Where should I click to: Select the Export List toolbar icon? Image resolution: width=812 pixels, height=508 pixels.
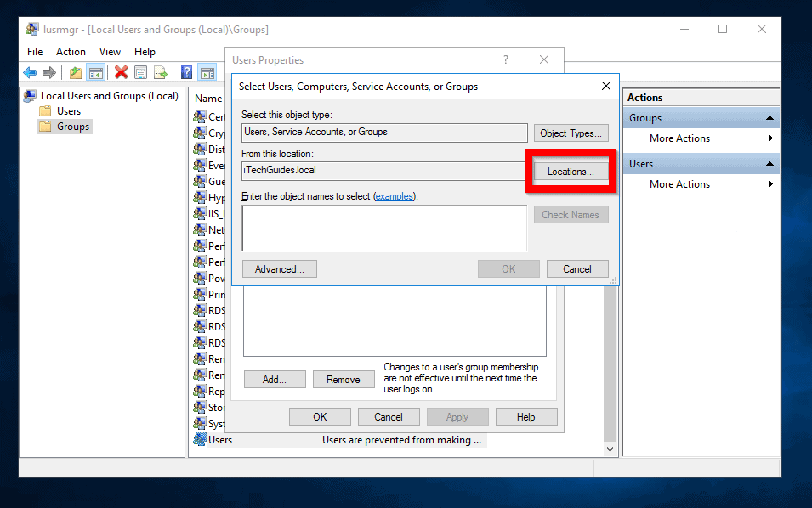tap(161, 72)
